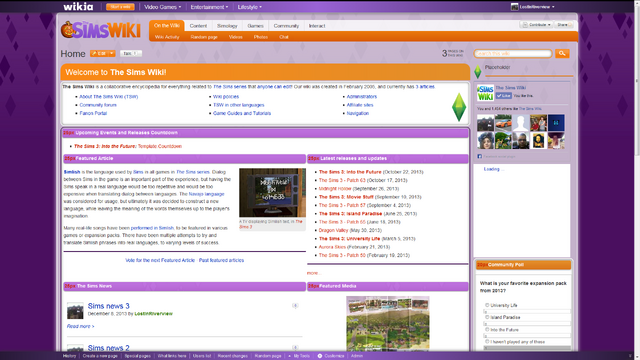The image size is (640, 360).
Task: Open the Featured Media map image
Action: [388, 323]
